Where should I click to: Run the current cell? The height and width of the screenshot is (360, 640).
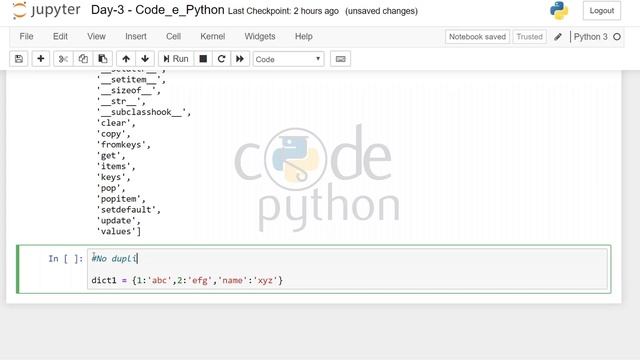176,59
